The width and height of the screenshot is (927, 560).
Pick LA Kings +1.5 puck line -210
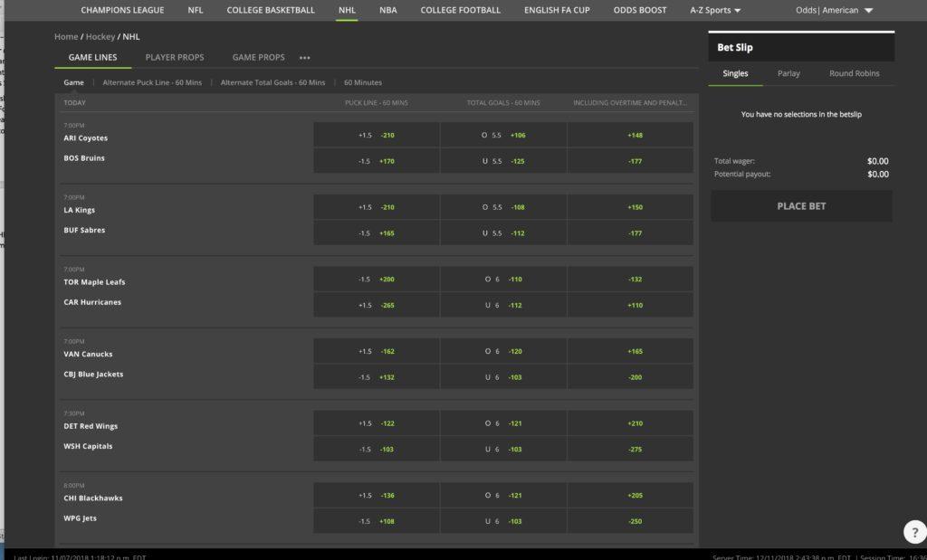pyautogui.click(x=377, y=207)
